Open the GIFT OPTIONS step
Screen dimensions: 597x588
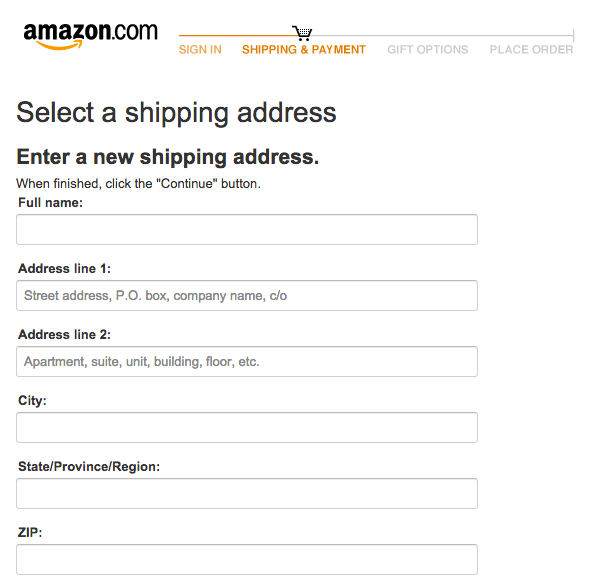click(428, 50)
